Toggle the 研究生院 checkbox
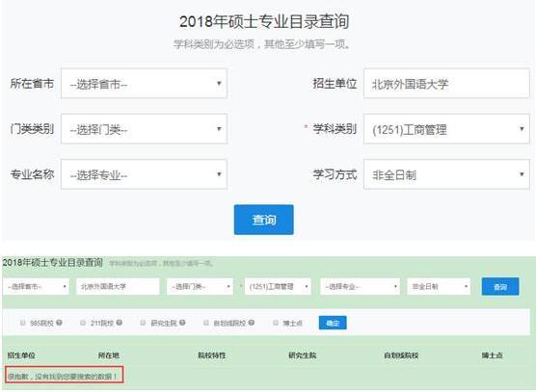This screenshot has width=536, height=392. (x=144, y=323)
